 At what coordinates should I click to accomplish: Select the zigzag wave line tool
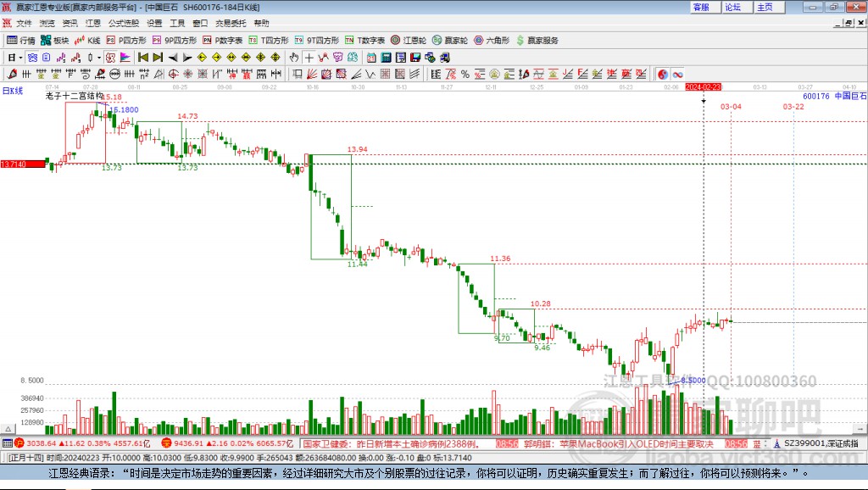click(370, 75)
